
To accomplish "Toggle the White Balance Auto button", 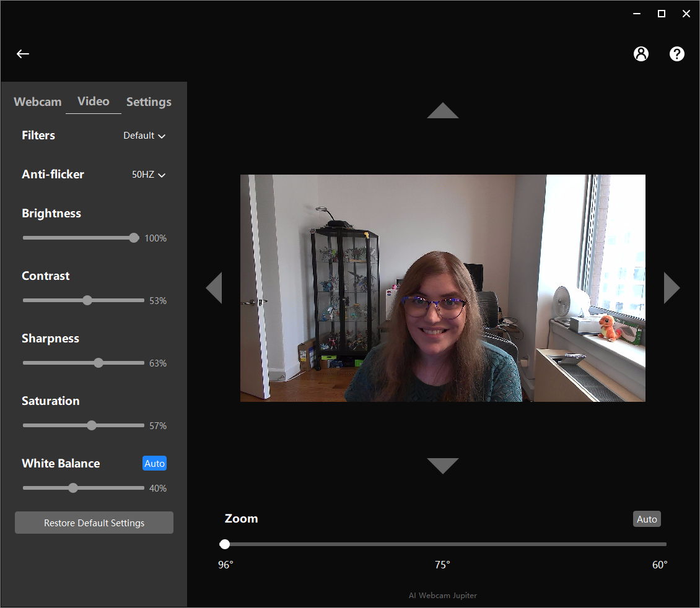I will click(x=154, y=464).
